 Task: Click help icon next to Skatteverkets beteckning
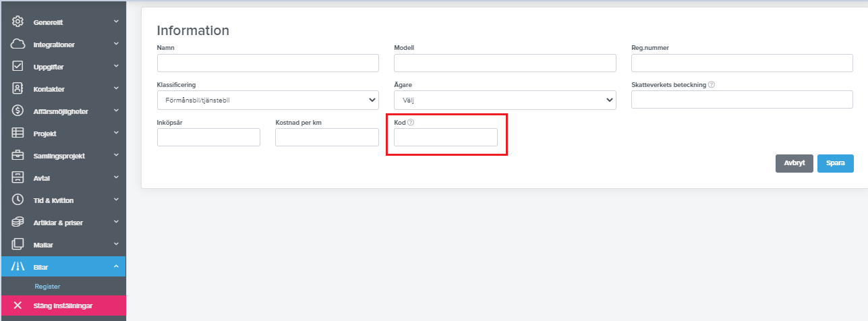point(712,85)
